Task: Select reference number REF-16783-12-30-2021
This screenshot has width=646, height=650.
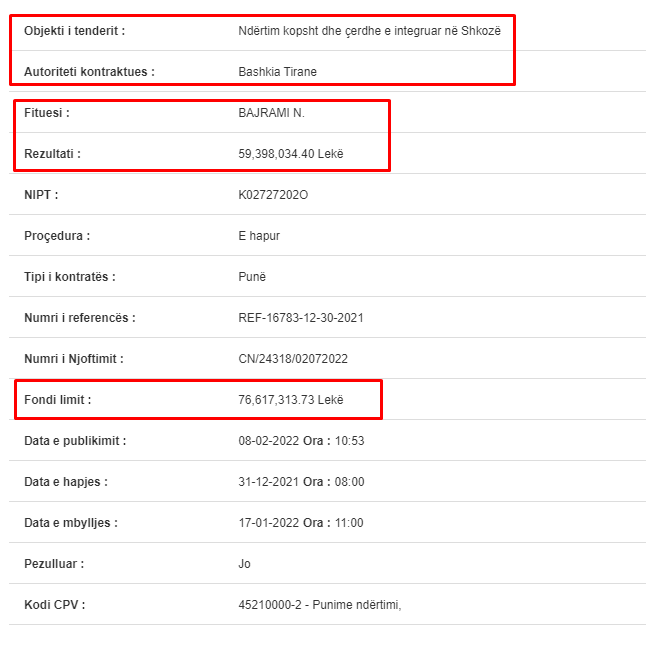Action: point(301,318)
